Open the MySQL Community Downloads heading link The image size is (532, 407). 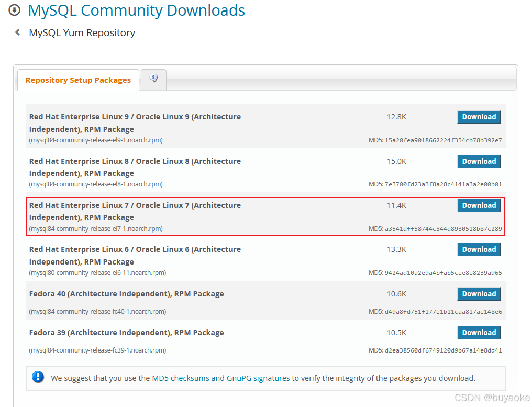point(136,10)
